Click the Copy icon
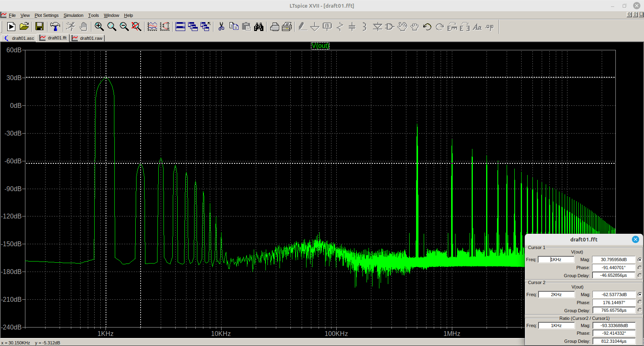Screen dimensions: 644x346 click(234, 27)
